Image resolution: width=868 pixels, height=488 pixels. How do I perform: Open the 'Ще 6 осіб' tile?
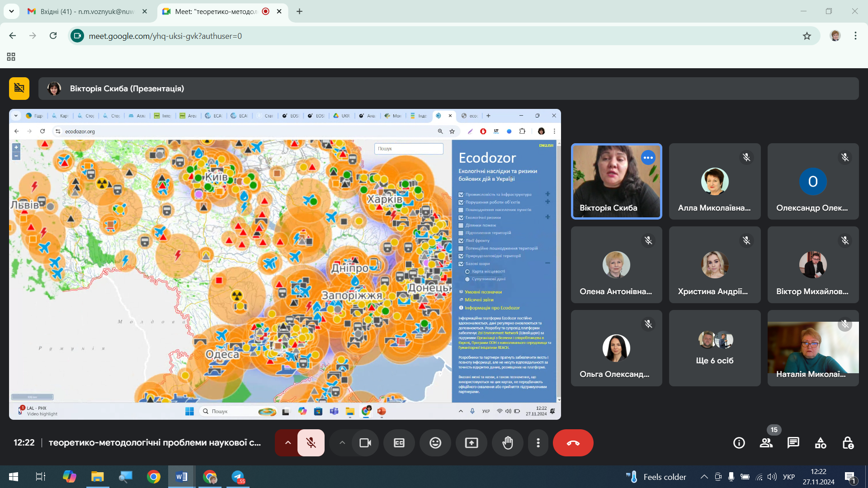click(x=715, y=348)
